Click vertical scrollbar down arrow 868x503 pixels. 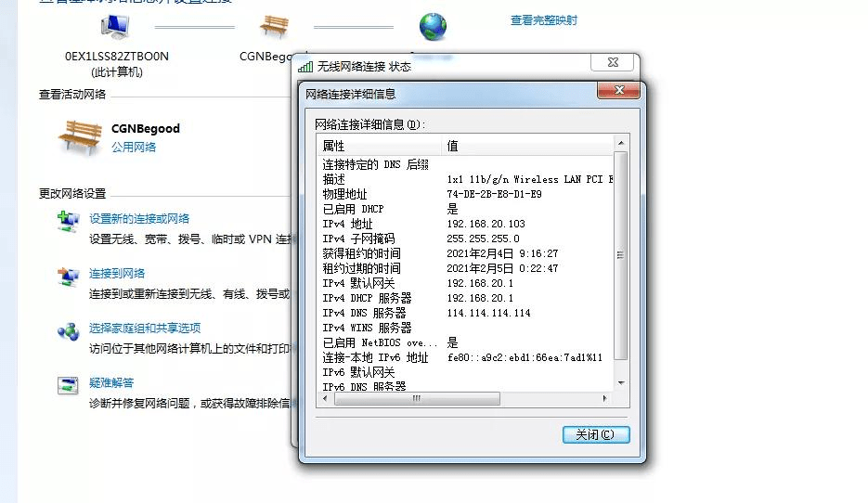click(621, 383)
